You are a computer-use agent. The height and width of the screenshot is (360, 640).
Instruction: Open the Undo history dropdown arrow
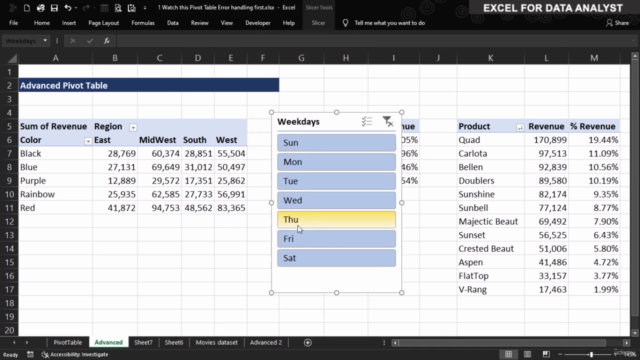point(76,8)
